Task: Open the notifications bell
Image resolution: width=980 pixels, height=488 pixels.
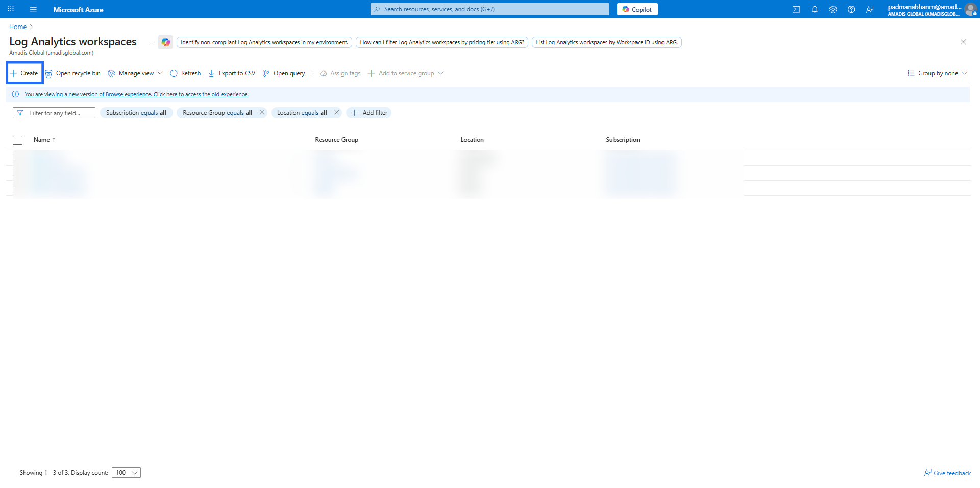Action: [x=815, y=9]
